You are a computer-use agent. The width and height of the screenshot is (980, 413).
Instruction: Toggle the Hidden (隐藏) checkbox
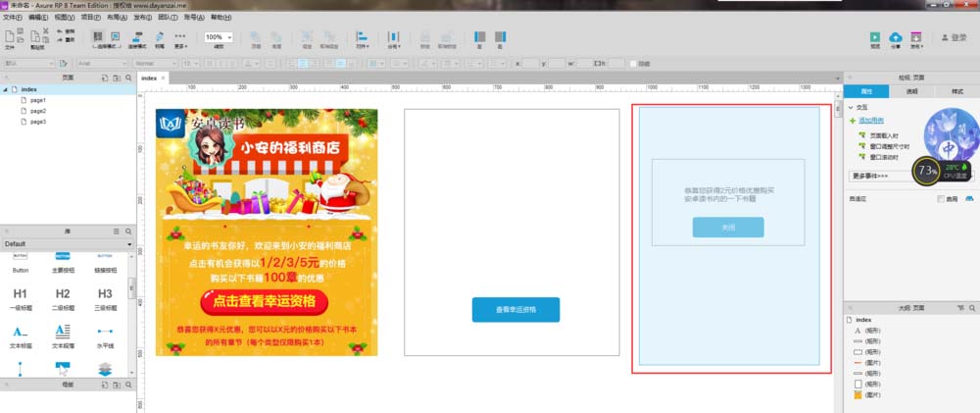pos(634,64)
